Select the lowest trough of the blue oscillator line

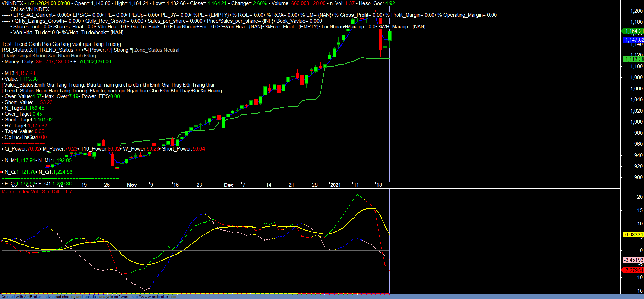click(x=145, y=290)
